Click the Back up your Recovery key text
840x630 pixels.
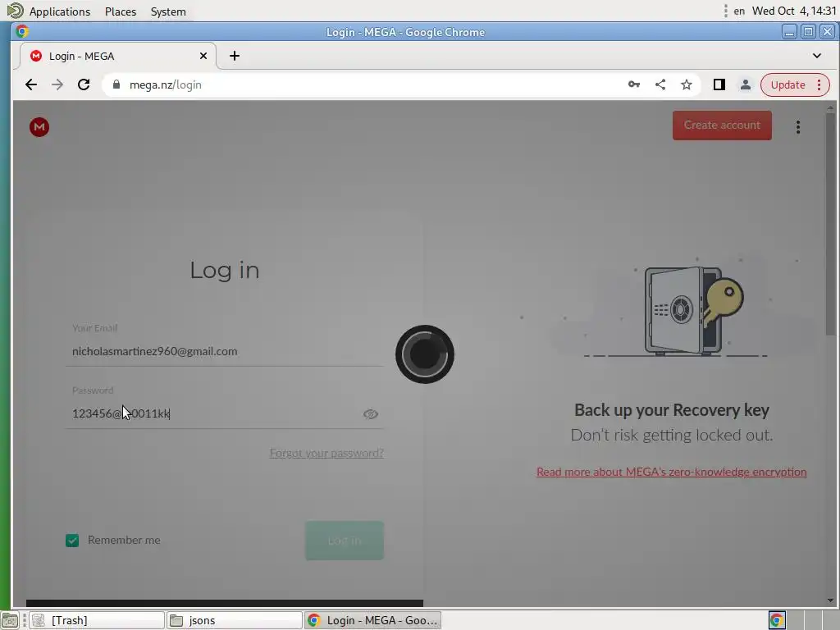point(671,410)
